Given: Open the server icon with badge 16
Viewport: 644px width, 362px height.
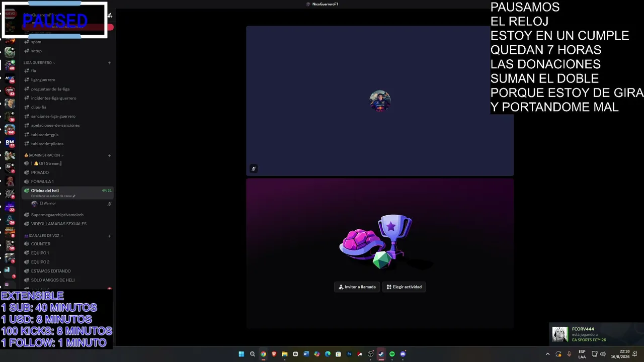Looking at the screenshot, I should coord(10,117).
